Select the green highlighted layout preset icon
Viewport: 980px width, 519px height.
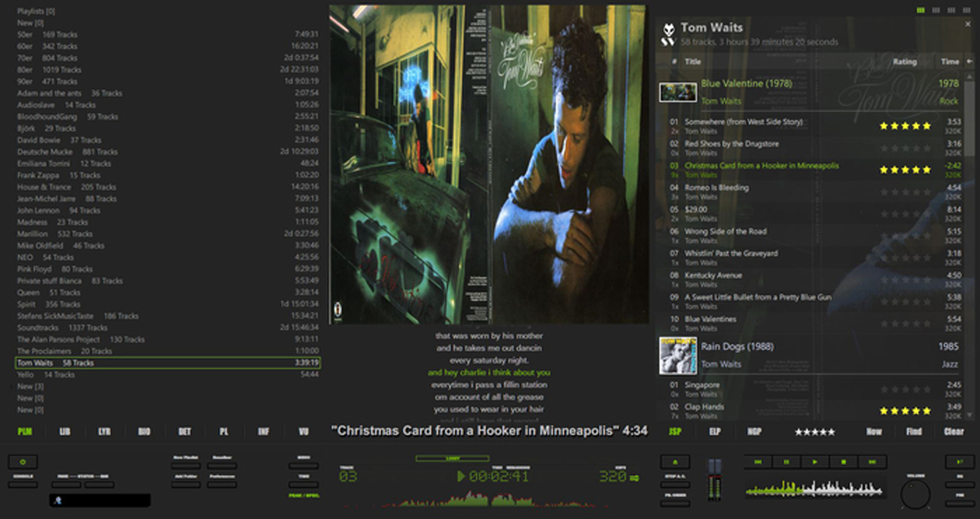(921, 11)
